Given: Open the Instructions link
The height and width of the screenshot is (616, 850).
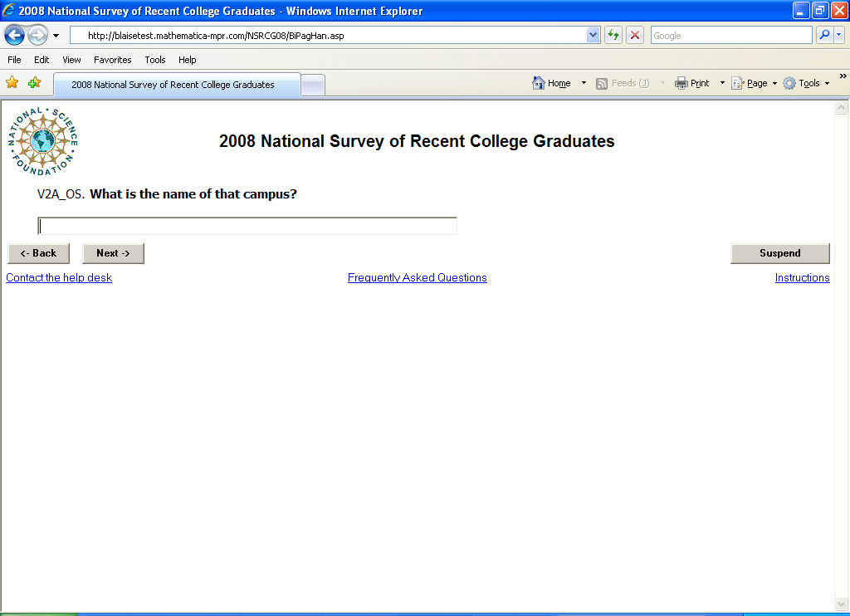Looking at the screenshot, I should pyautogui.click(x=803, y=277).
